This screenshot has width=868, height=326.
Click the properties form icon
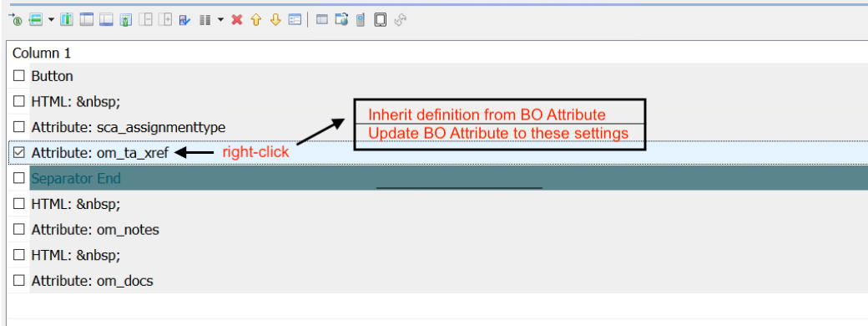tap(295, 20)
